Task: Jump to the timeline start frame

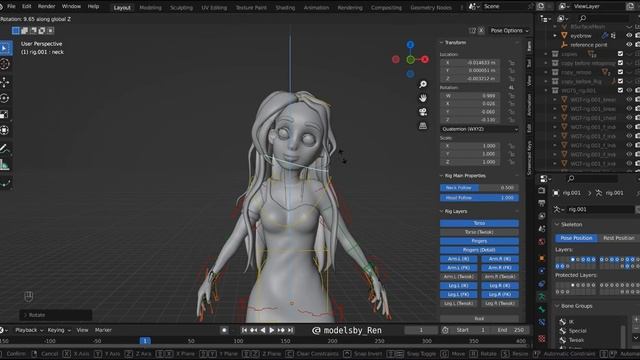Action: (x=244, y=330)
